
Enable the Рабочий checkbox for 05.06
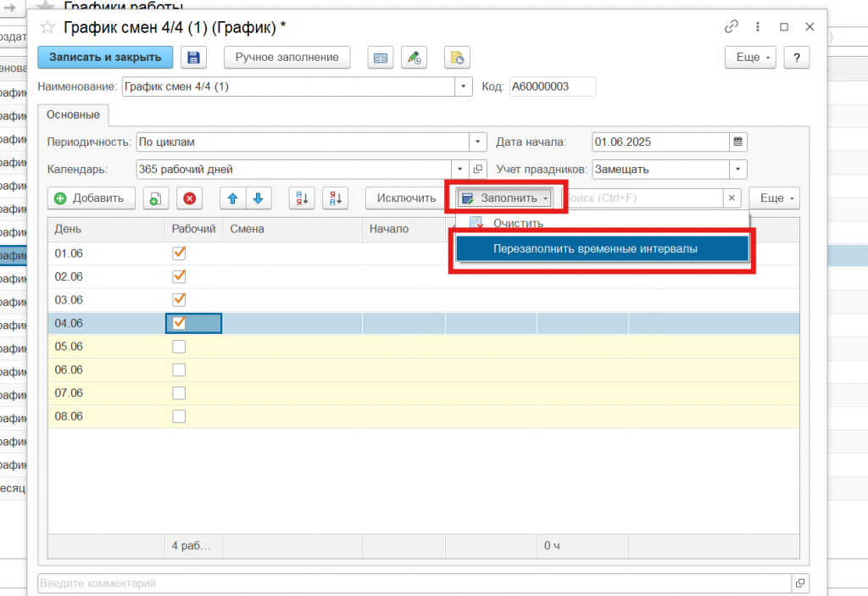179,346
